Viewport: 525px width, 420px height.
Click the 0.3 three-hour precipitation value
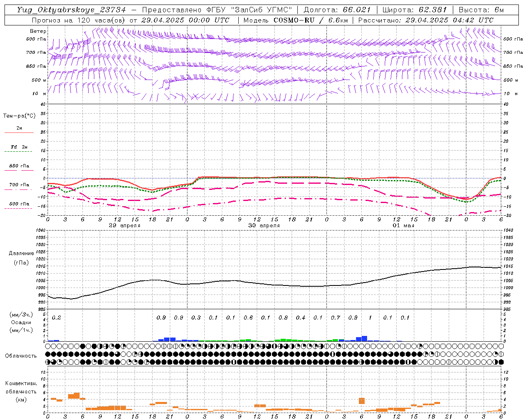[196, 317]
